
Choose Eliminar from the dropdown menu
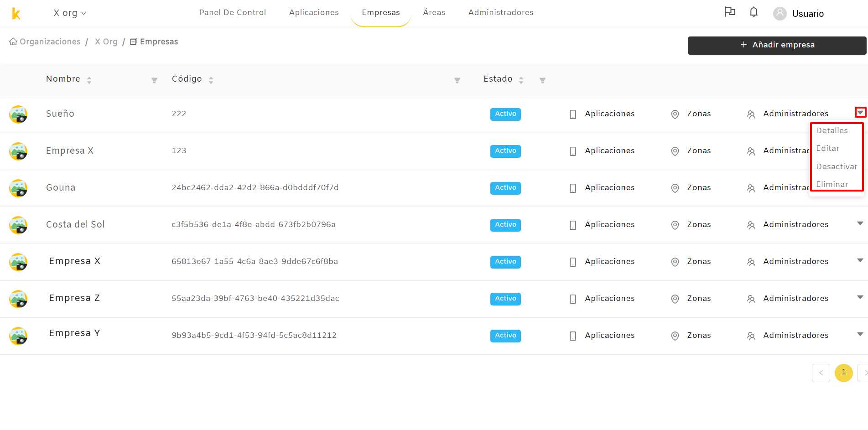click(832, 185)
